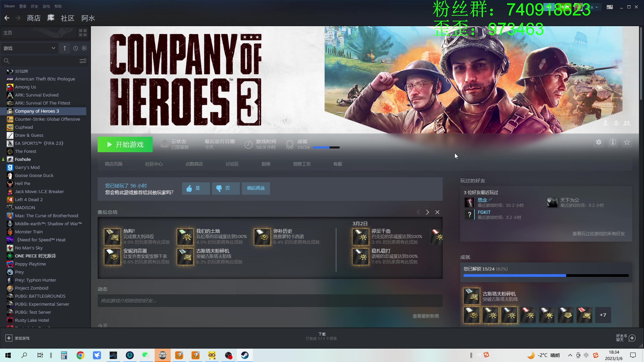Open the 游戏 category dropdown
The width and height of the screenshot is (644, 362).
[29, 48]
